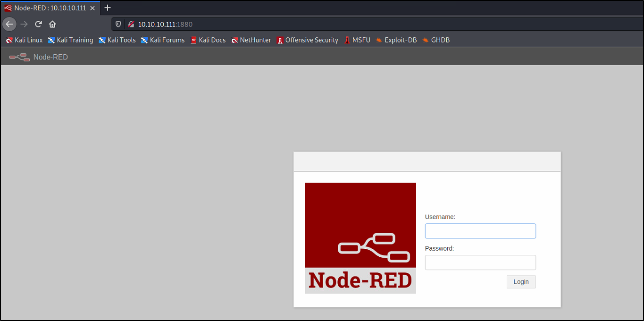Click the Login button
The width and height of the screenshot is (644, 321).
521,282
